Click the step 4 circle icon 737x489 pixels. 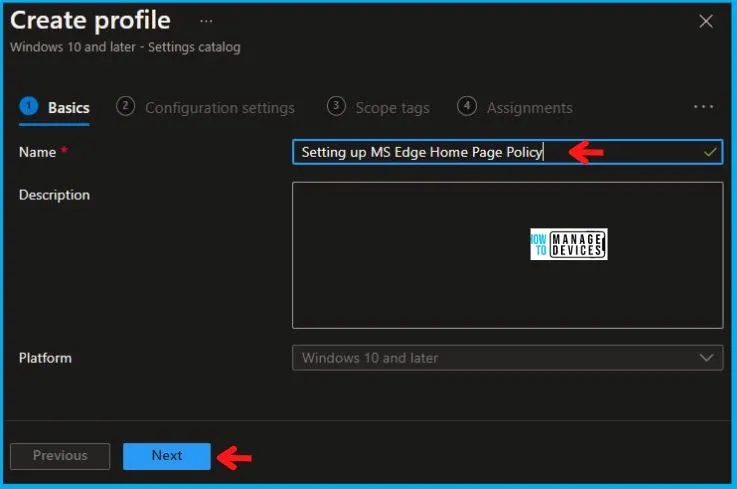click(467, 106)
